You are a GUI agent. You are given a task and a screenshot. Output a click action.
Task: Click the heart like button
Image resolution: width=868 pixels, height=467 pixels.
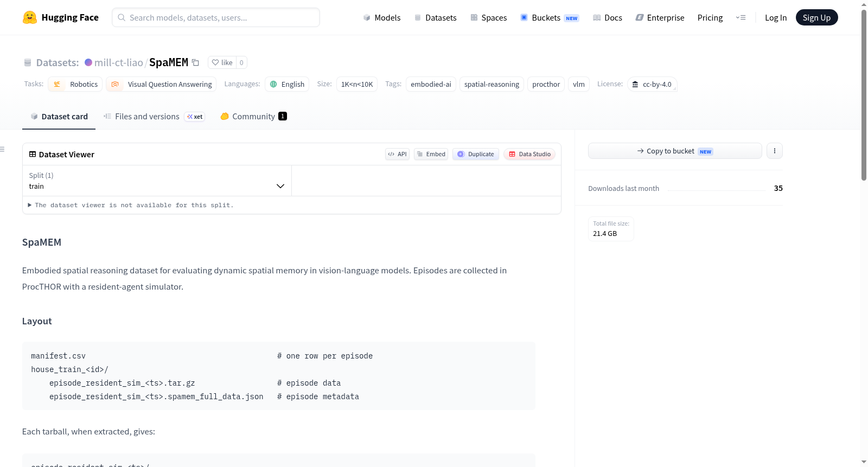[x=222, y=62]
